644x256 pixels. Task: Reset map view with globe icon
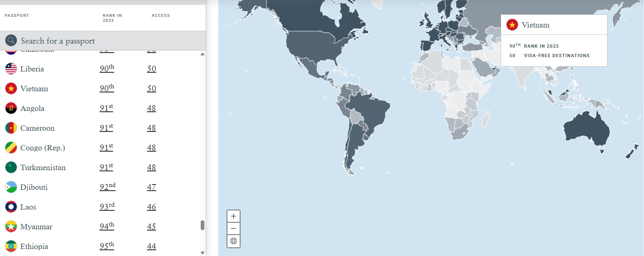tap(233, 241)
